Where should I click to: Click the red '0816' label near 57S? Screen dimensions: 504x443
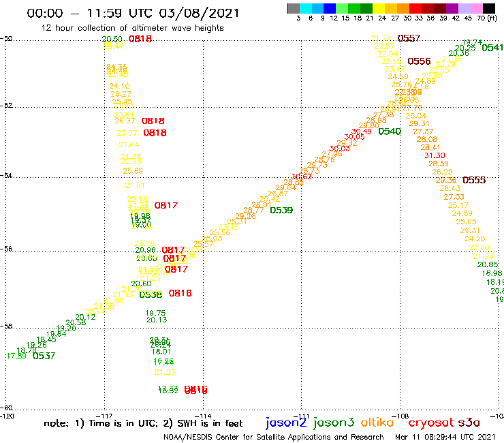point(180,293)
